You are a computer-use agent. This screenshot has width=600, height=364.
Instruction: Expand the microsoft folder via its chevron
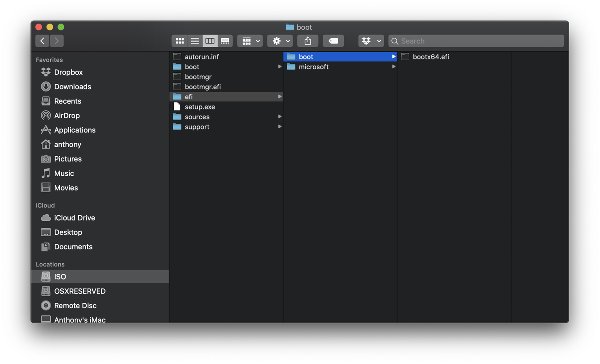click(x=394, y=66)
